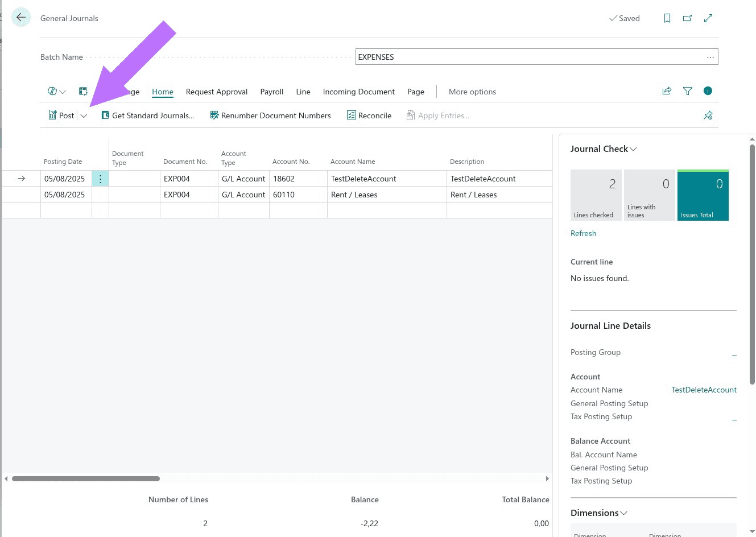Click the Renumber Document Numbers icon

(214, 115)
